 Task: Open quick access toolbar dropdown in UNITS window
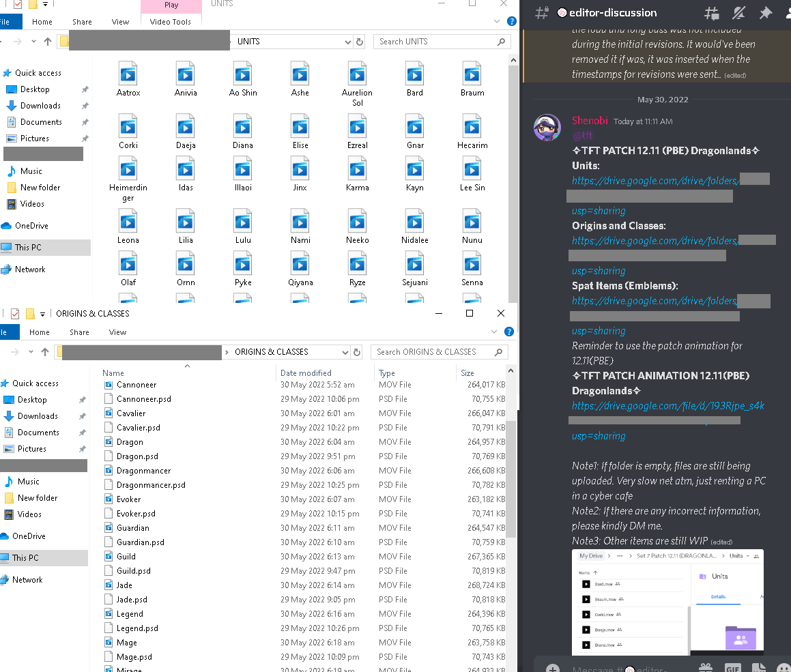[45, 4]
